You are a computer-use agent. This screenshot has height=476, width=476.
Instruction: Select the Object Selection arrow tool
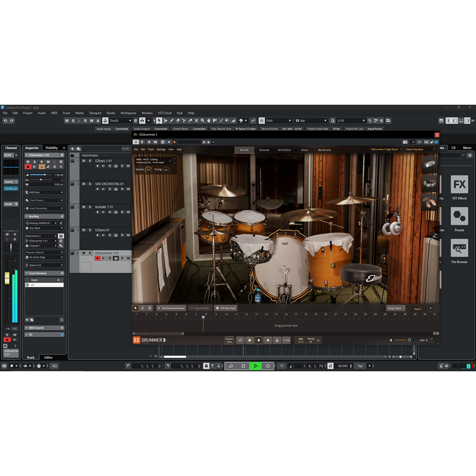[159, 120]
